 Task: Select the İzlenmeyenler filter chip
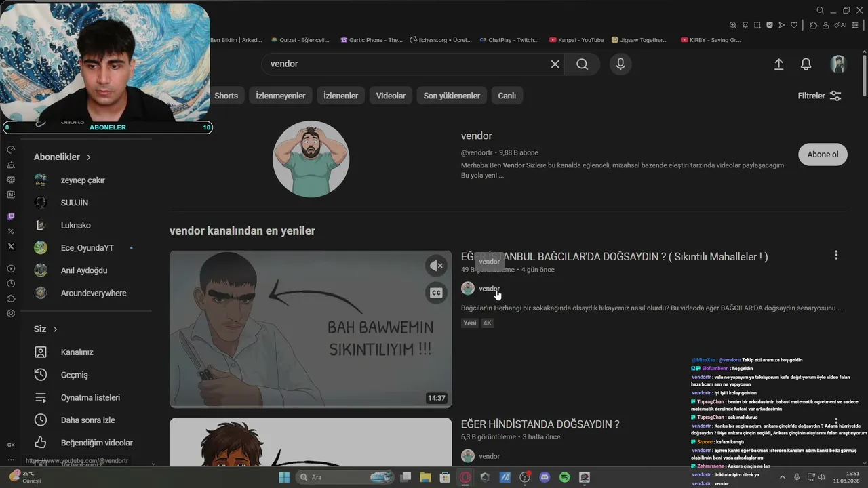(x=281, y=96)
